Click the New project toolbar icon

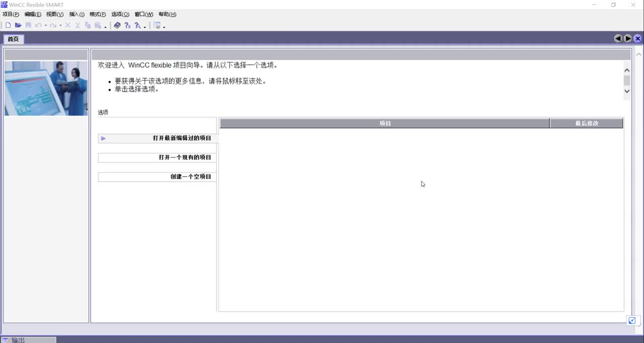8,25
